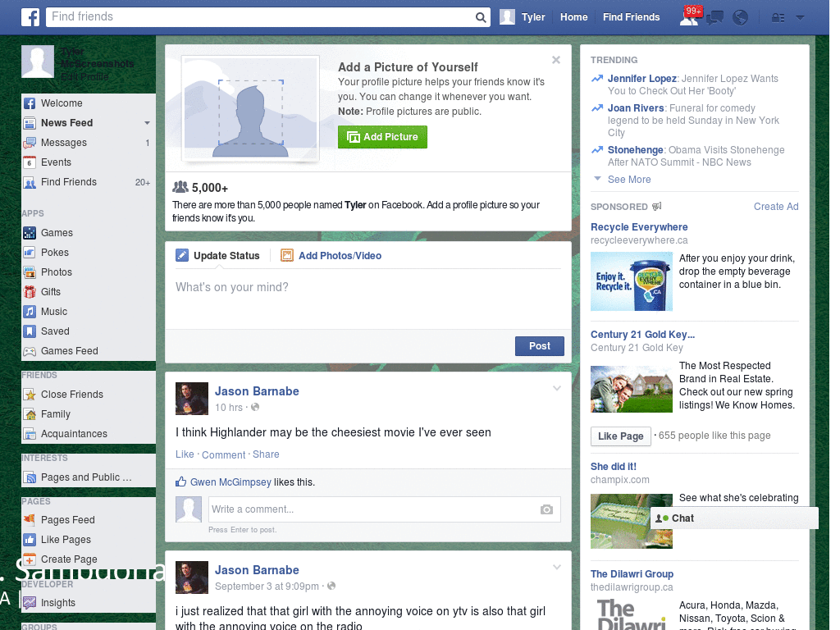Open the Chat bar

pos(734,518)
